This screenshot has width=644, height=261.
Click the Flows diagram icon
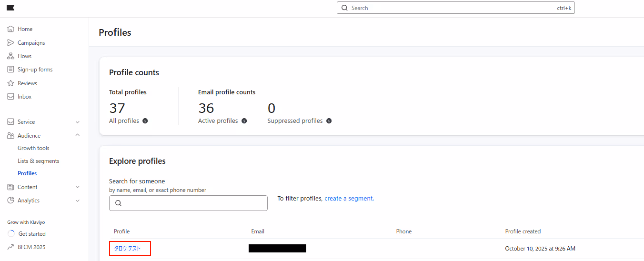pos(10,56)
